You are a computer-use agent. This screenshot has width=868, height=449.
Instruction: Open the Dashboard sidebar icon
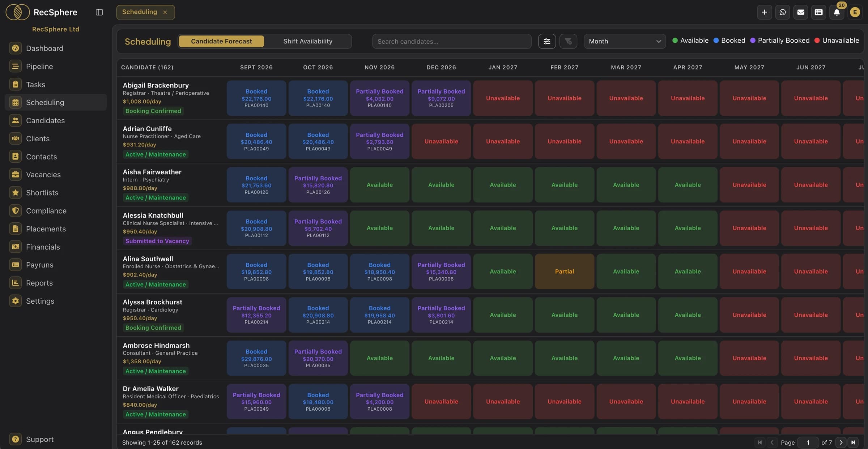point(15,48)
